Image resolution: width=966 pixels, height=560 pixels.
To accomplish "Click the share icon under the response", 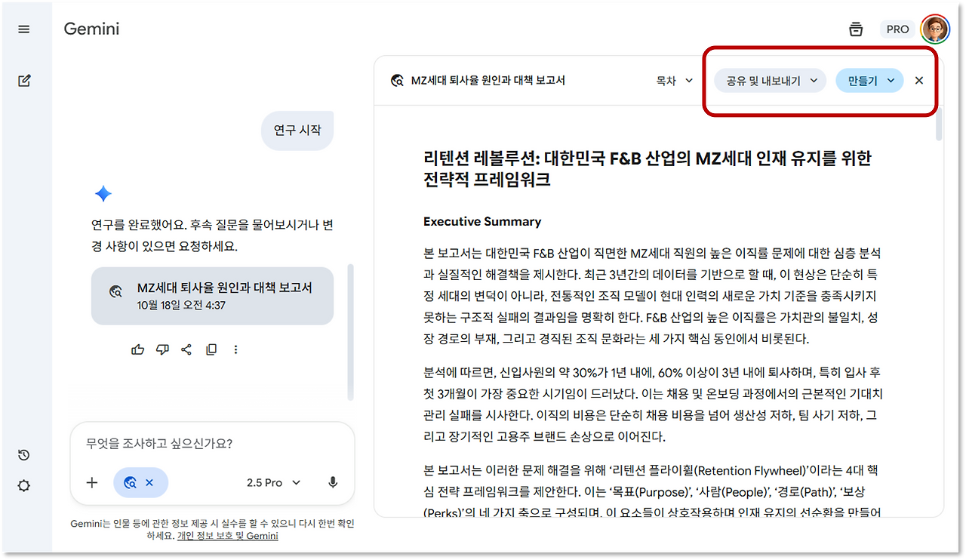I will [186, 349].
